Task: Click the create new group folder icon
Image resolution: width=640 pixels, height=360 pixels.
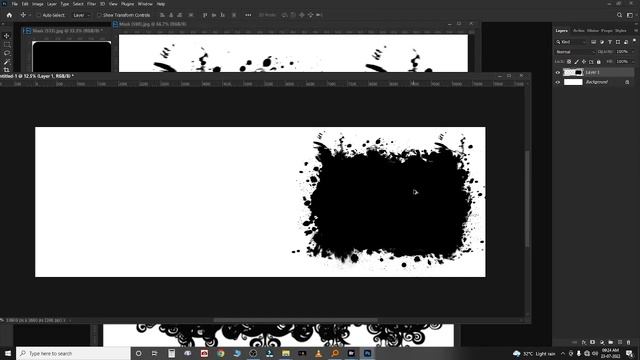Action: pyautogui.click(x=611, y=342)
